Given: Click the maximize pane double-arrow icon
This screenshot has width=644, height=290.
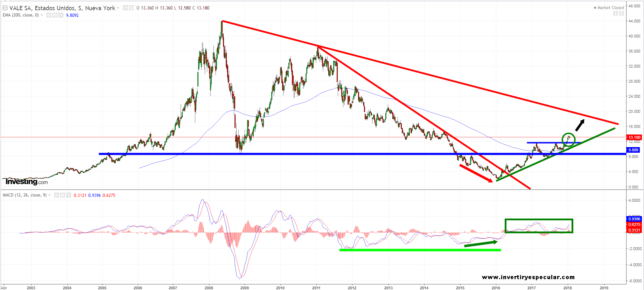Looking at the screenshot, I should point(621,13).
